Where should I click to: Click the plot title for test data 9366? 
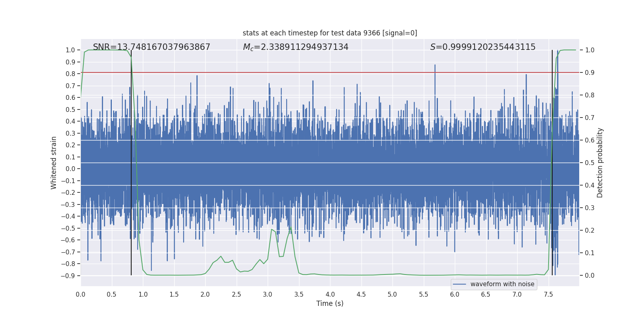point(330,33)
